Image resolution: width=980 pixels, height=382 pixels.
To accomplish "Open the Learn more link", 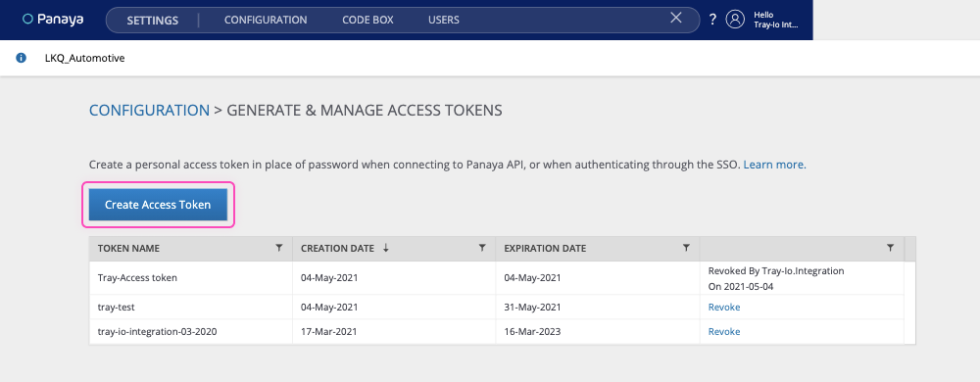I will point(774,166).
